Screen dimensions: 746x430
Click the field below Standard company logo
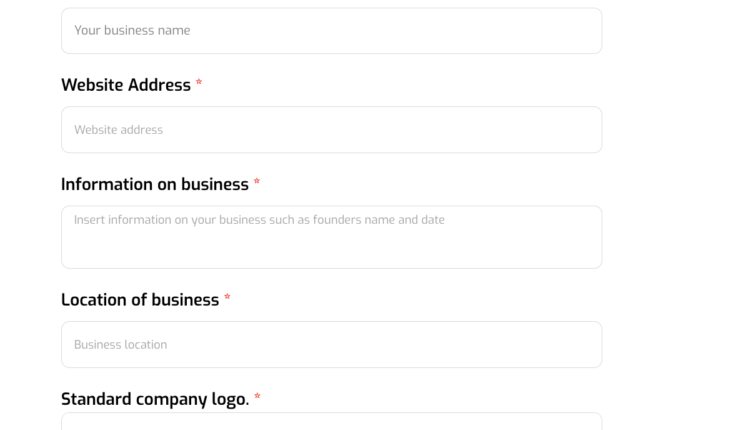331,422
